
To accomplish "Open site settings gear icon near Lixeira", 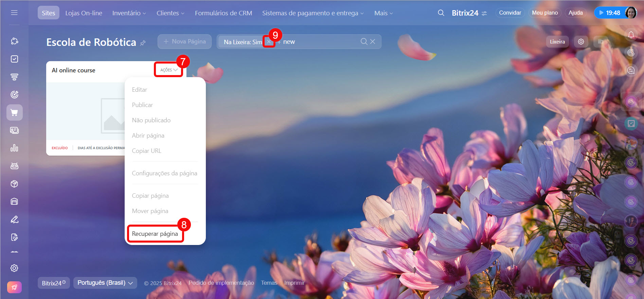I will 581,41.
